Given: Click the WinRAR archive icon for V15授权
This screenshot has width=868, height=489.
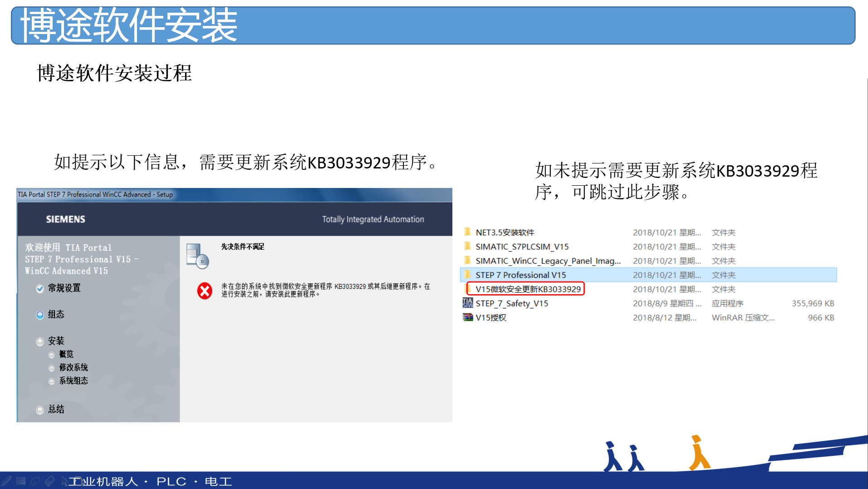Looking at the screenshot, I should point(467,317).
